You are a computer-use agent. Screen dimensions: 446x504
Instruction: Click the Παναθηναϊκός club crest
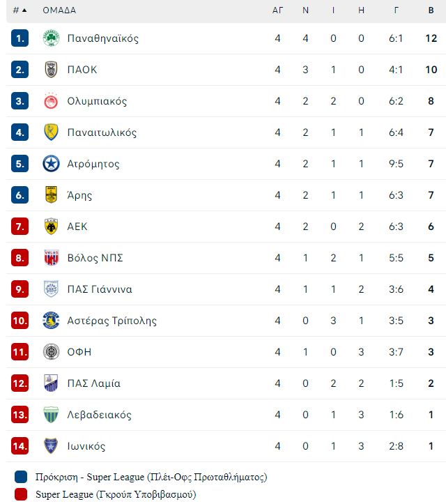click(x=51, y=38)
